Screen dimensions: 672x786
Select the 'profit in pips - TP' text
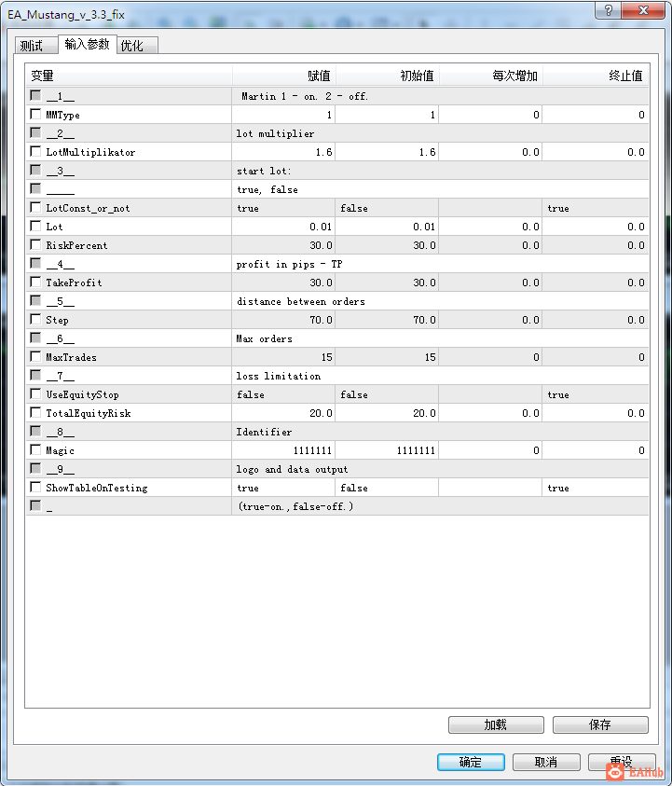[289, 264]
